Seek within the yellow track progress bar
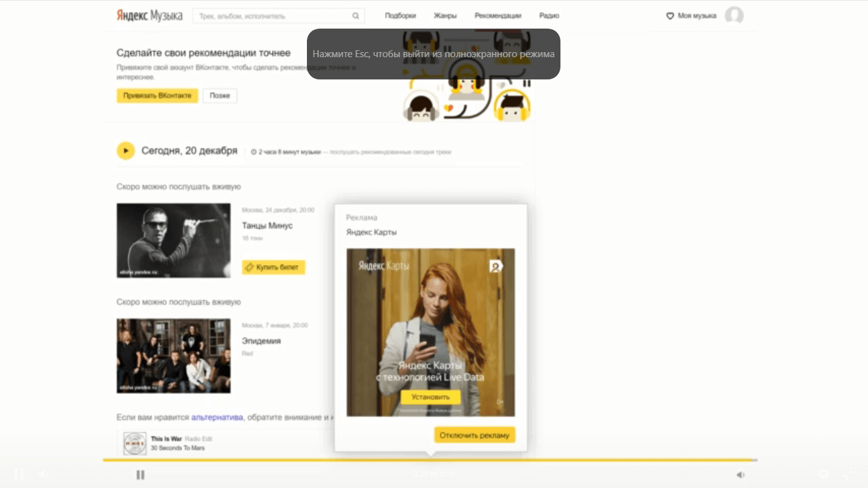 pos(430,460)
